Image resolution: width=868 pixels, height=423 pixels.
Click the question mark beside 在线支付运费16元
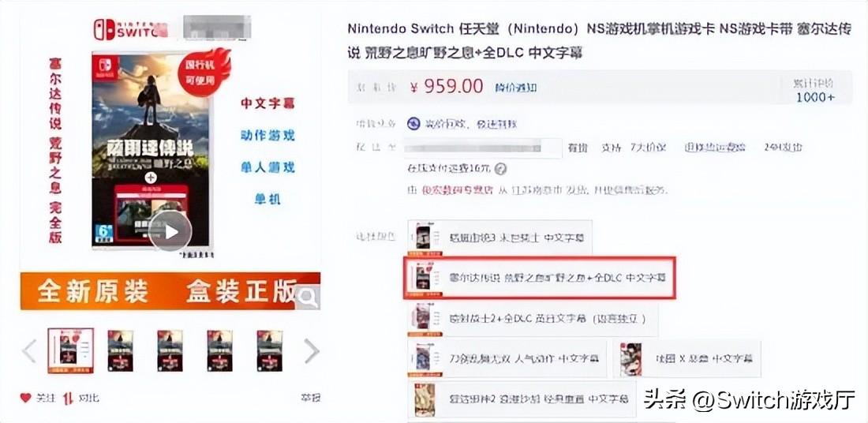click(x=500, y=168)
